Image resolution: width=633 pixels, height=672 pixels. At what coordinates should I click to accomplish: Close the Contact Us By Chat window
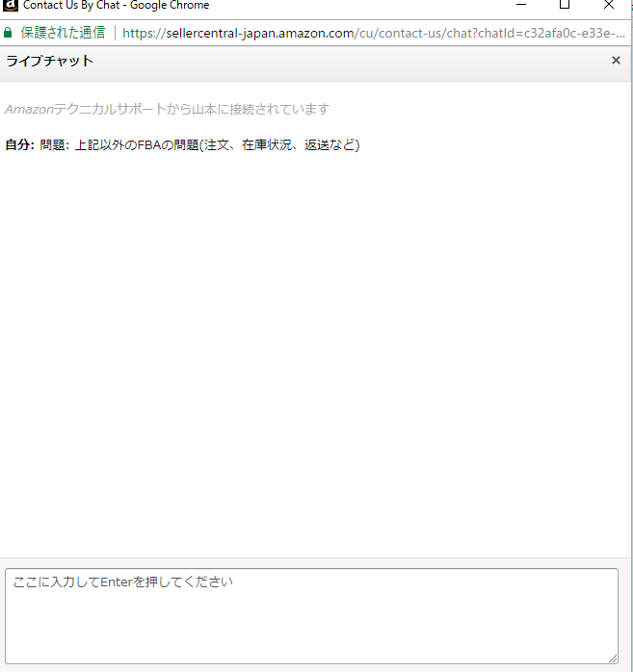(x=608, y=5)
